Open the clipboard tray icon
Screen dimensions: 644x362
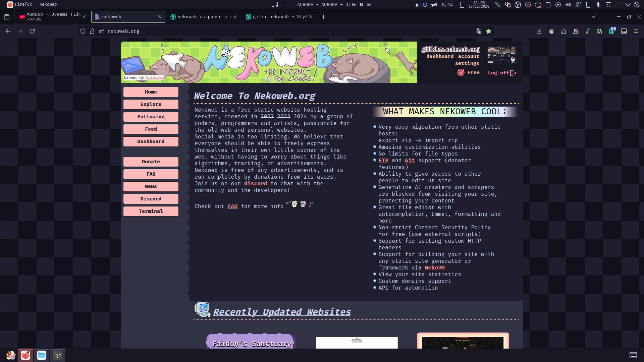coord(548,5)
